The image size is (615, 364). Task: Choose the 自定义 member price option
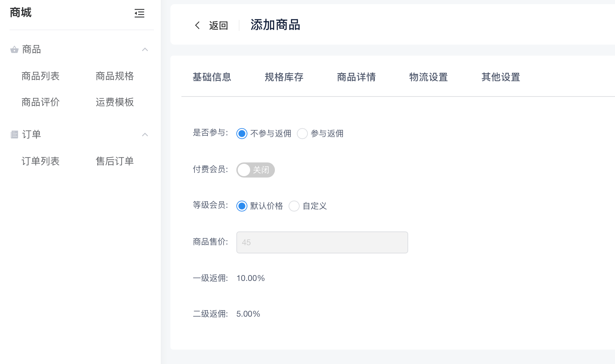point(294,206)
